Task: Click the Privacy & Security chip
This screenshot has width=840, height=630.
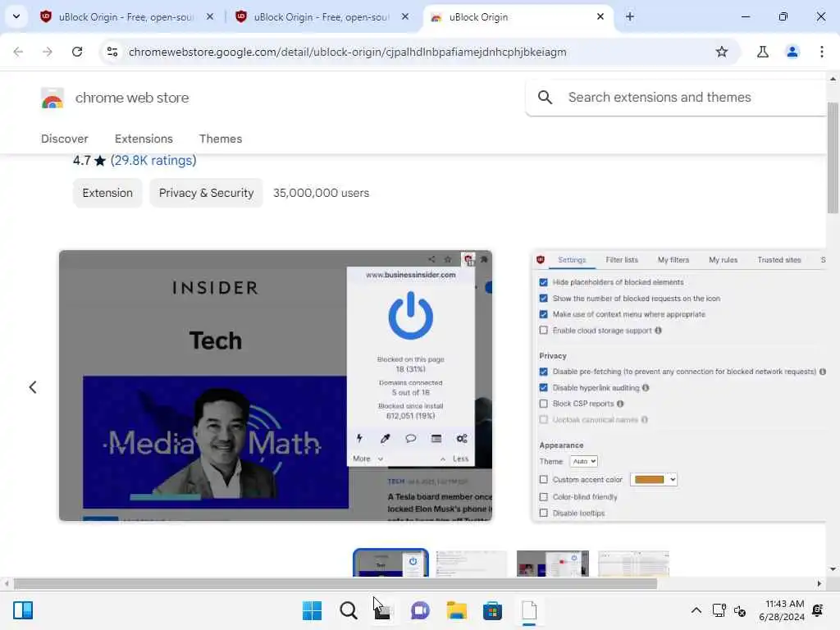Action: click(206, 193)
